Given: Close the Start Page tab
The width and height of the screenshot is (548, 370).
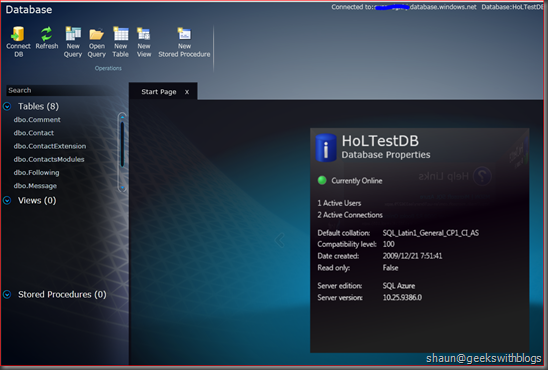Looking at the screenshot, I should 187,92.
